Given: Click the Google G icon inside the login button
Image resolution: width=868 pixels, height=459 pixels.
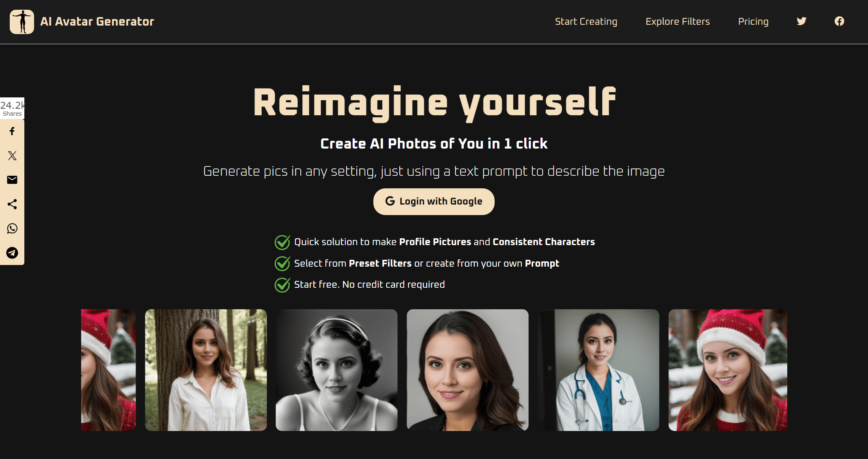Looking at the screenshot, I should tap(389, 201).
